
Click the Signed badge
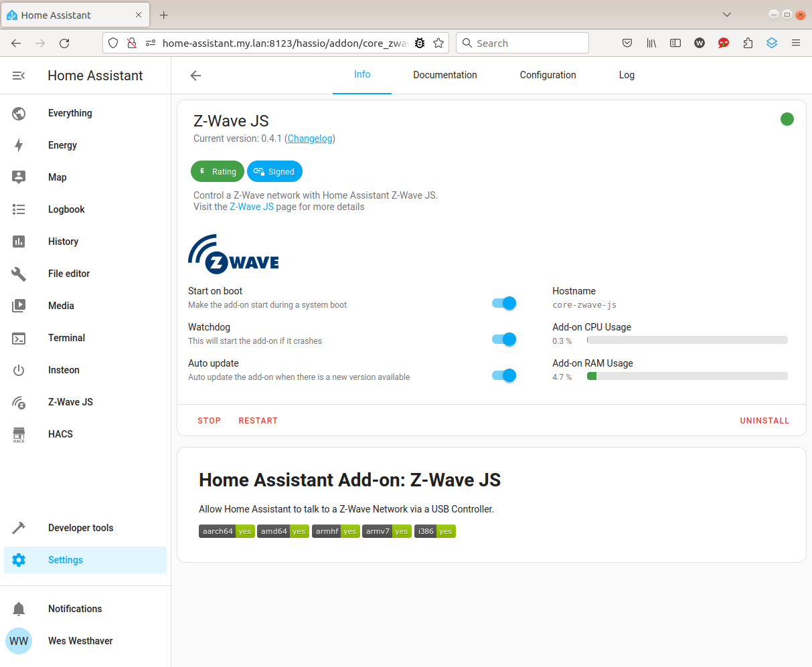click(274, 171)
